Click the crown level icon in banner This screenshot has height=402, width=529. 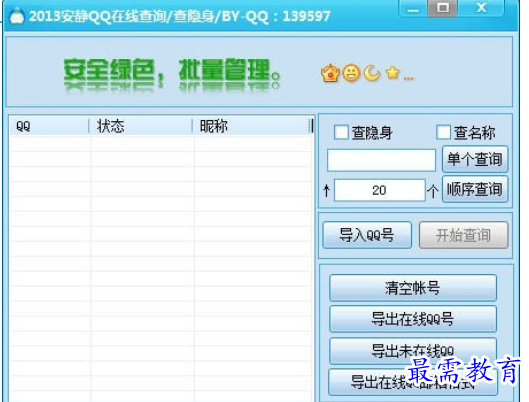[x=330, y=73]
